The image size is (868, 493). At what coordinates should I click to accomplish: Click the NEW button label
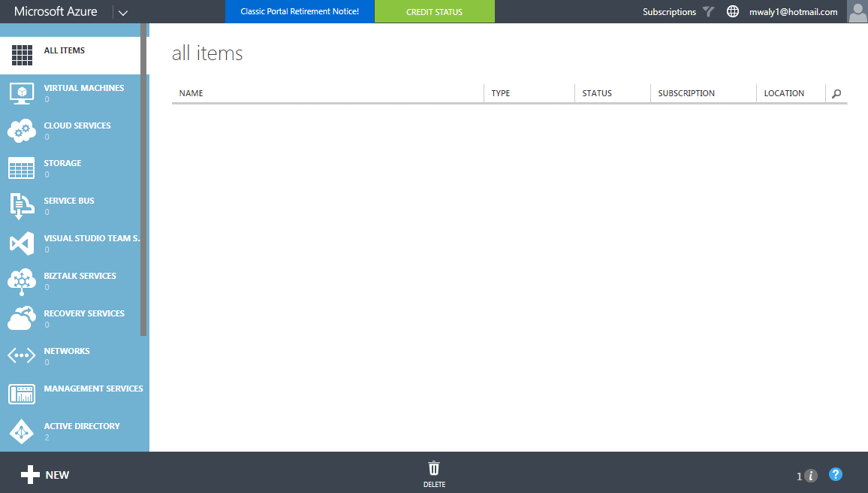[57, 475]
